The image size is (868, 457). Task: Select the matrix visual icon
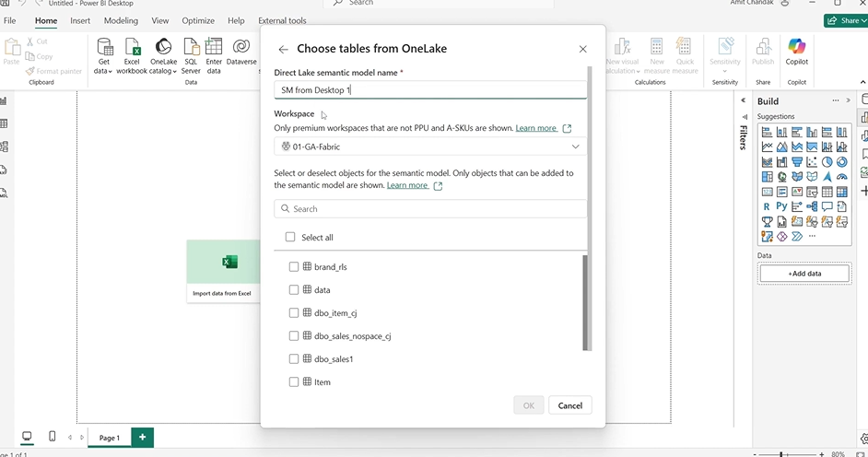(841, 192)
